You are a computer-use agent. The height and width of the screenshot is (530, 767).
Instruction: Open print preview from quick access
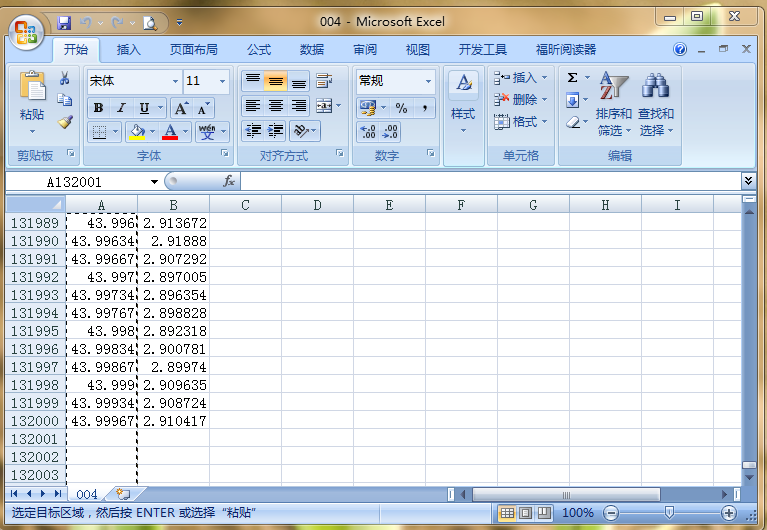pyautogui.click(x=150, y=23)
